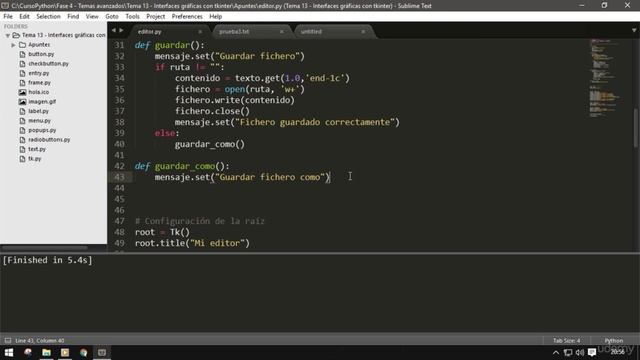This screenshot has height=360, width=640.
Task: Open checkbutton.py in sidebar
Action: point(48,64)
